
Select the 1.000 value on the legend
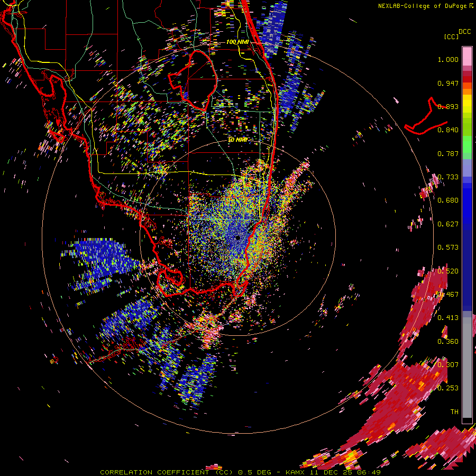[x=448, y=59]
